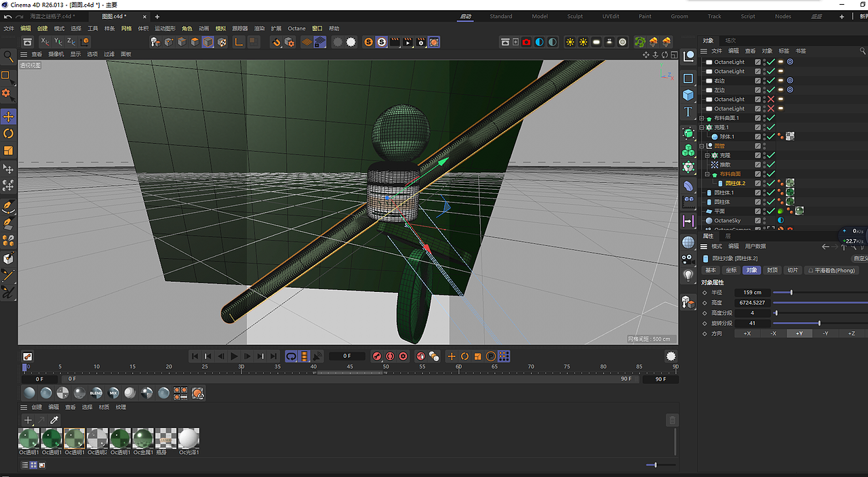This screenshot has height=477, width=868.
Task: Open the 坐标 attribute tab
Action: [730, 270]
